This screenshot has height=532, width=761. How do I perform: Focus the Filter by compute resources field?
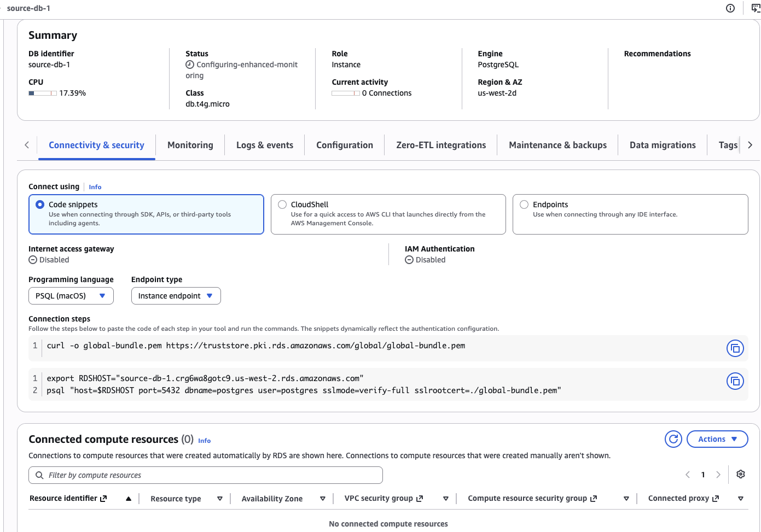tap(206, 475)
